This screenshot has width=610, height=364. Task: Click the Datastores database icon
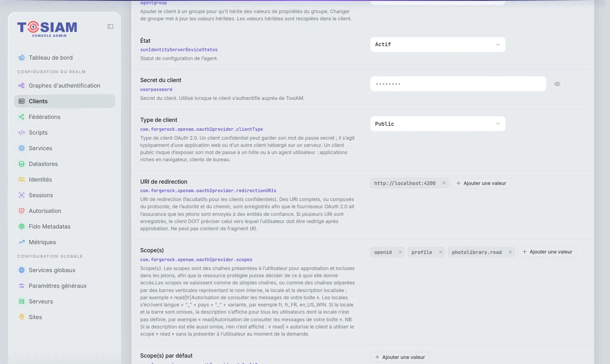(x=22, y=164)
